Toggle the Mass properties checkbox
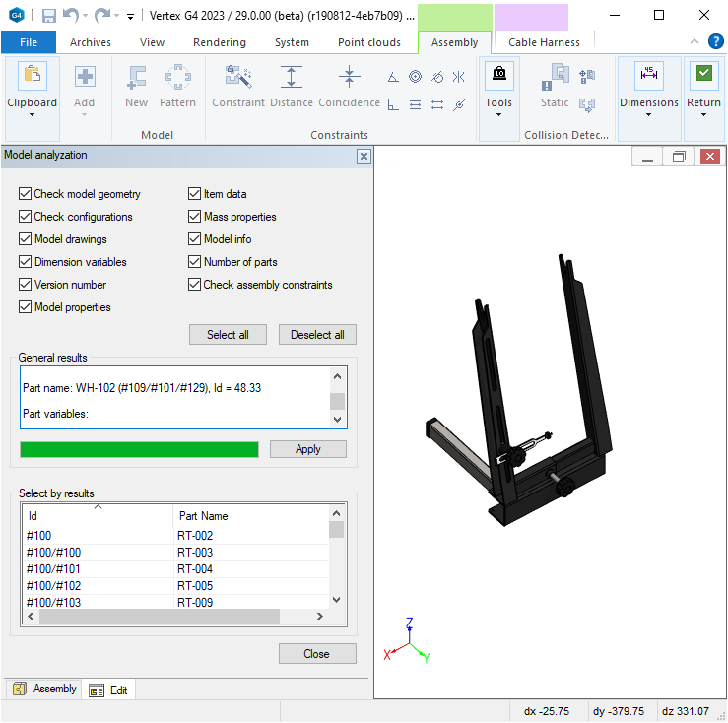This screenshot has height=723, width=728. [x=195, y=217]
